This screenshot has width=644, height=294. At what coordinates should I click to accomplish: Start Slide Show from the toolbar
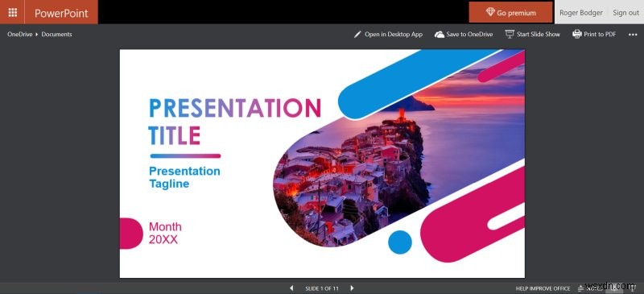click(x=538, y=35)
